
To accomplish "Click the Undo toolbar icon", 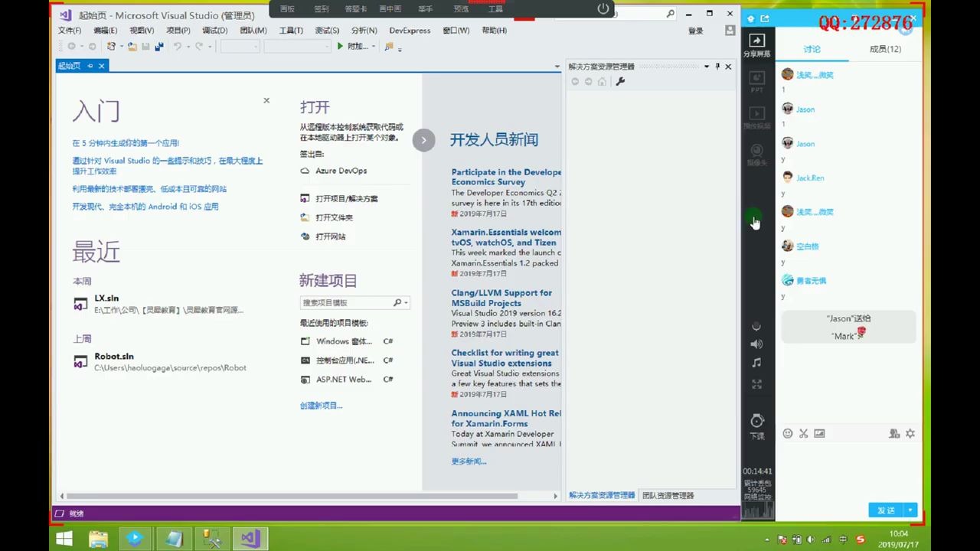I will (178, 47).
